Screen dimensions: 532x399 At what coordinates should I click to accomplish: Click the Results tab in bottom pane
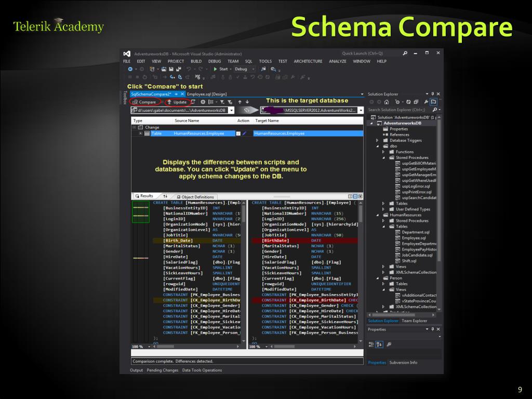(x=144, y=196)
